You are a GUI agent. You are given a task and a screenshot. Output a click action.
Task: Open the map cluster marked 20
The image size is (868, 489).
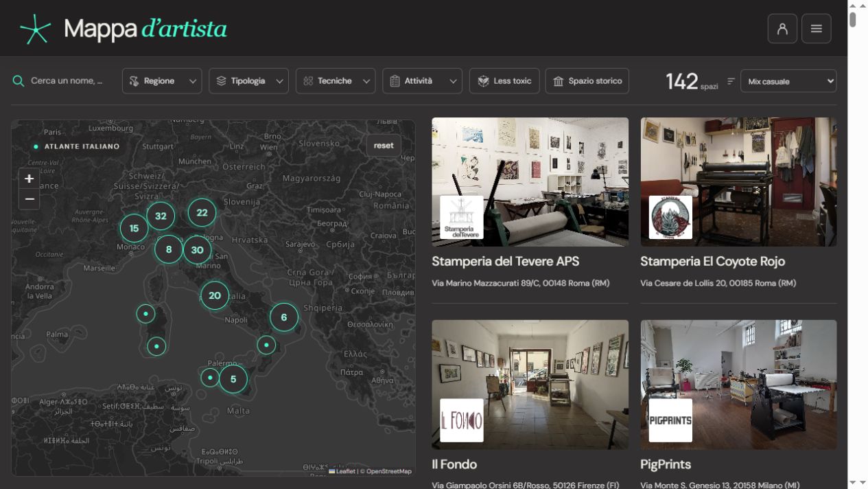point(215,295)
